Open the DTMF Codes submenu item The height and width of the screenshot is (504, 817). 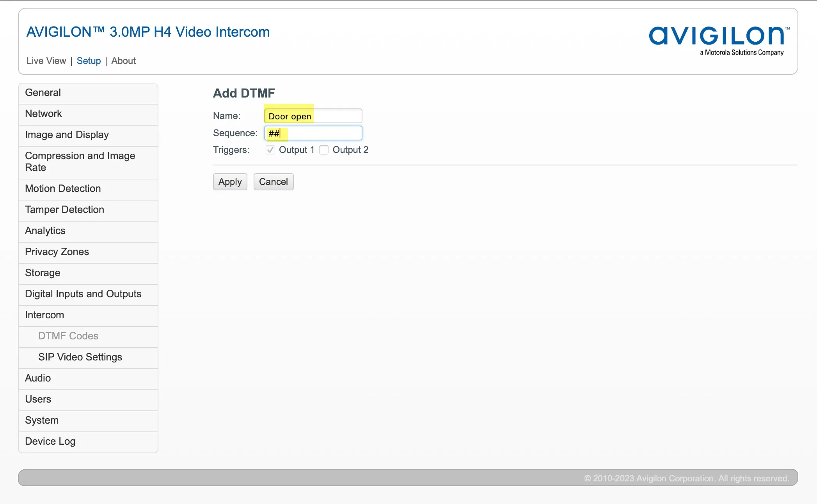[88, 336]
